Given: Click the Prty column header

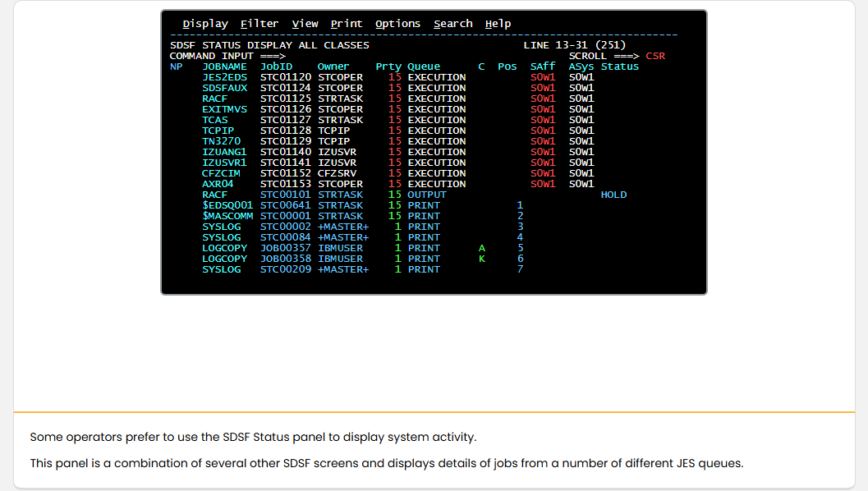Looking at the screenshot, I should point(388,67).
